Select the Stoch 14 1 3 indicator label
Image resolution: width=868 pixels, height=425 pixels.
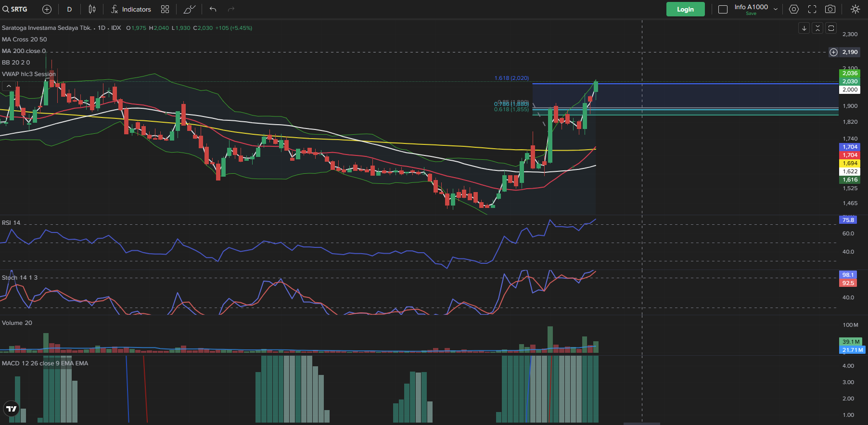click(x=20, y=278)
